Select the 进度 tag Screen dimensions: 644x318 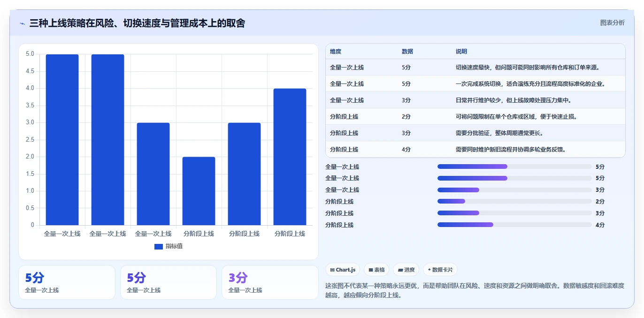(406, 270)
